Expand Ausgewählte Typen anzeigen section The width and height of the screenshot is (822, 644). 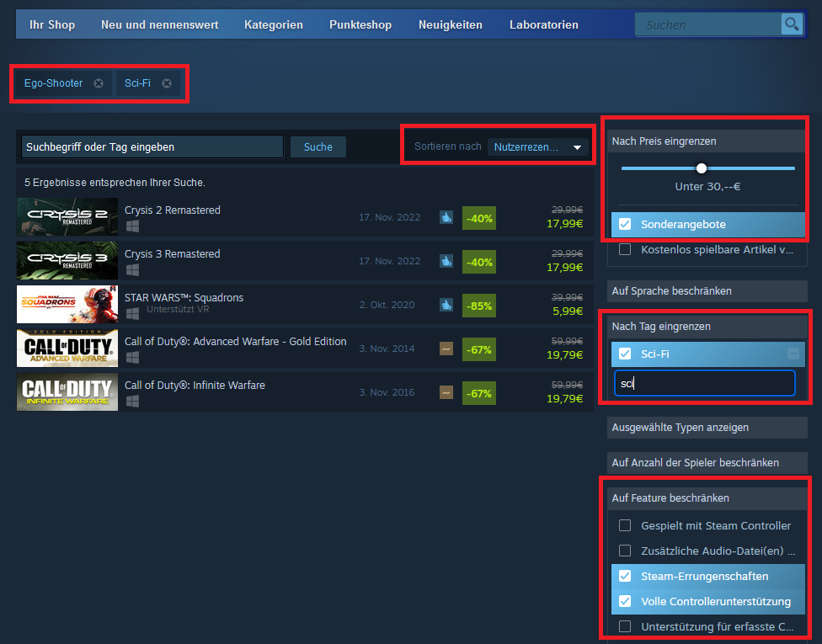point(707,428)
